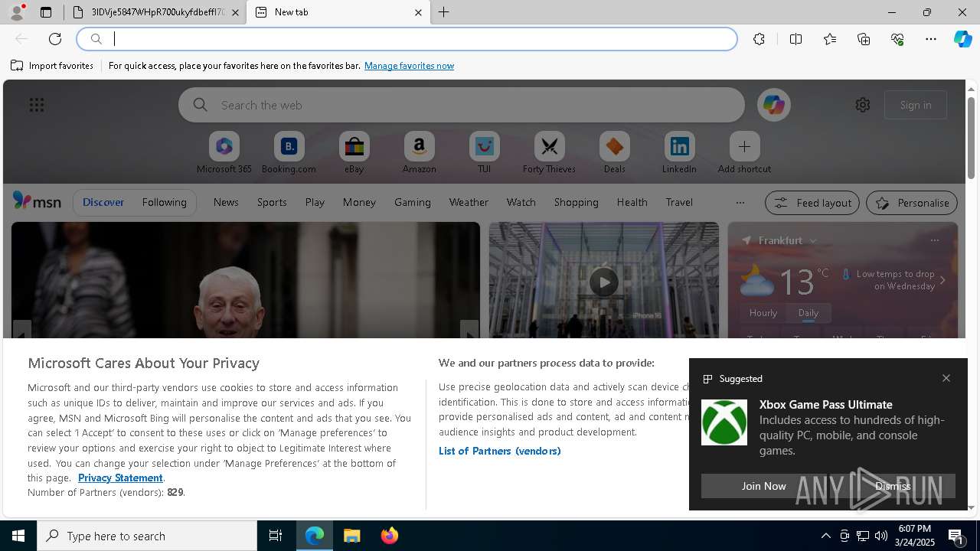Viewport: 980px width, 551px height.
Task: Open the Sports category
Action: [272, 202]
